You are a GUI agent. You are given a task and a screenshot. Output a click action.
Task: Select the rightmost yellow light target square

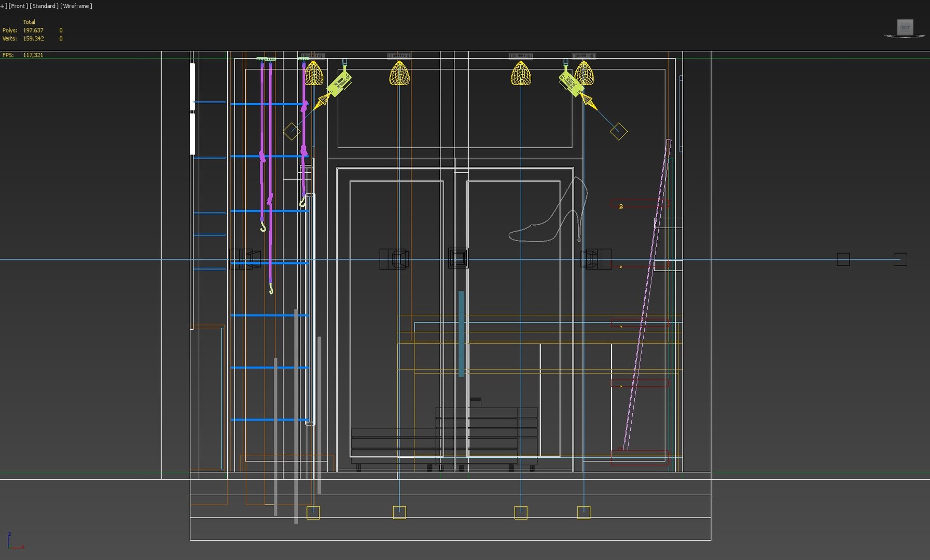tap(584, 512)
